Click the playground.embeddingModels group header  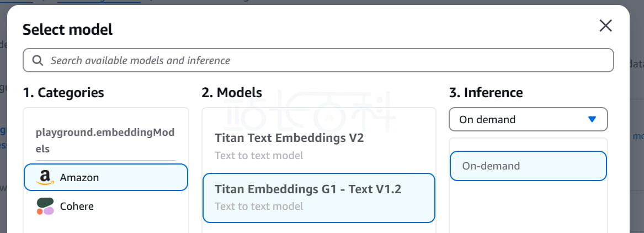pyautogui.click(x=105, y=140)
